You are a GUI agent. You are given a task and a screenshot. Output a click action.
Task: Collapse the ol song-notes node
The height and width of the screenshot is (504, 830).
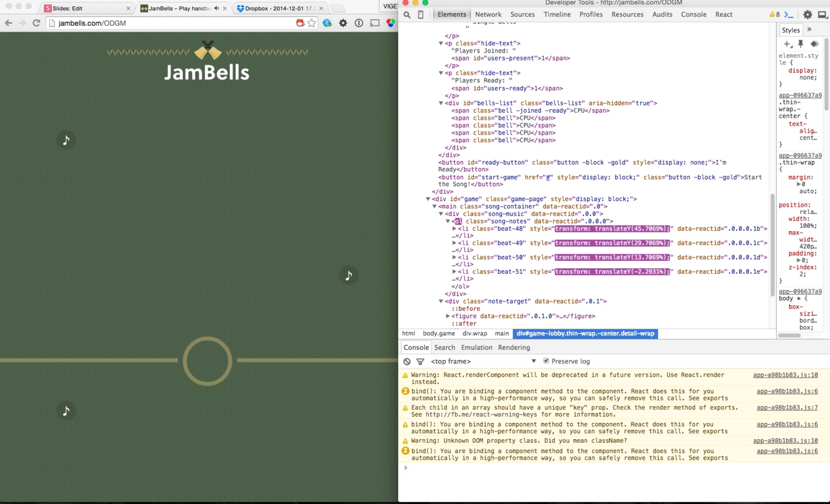click(x=447, y=221)
